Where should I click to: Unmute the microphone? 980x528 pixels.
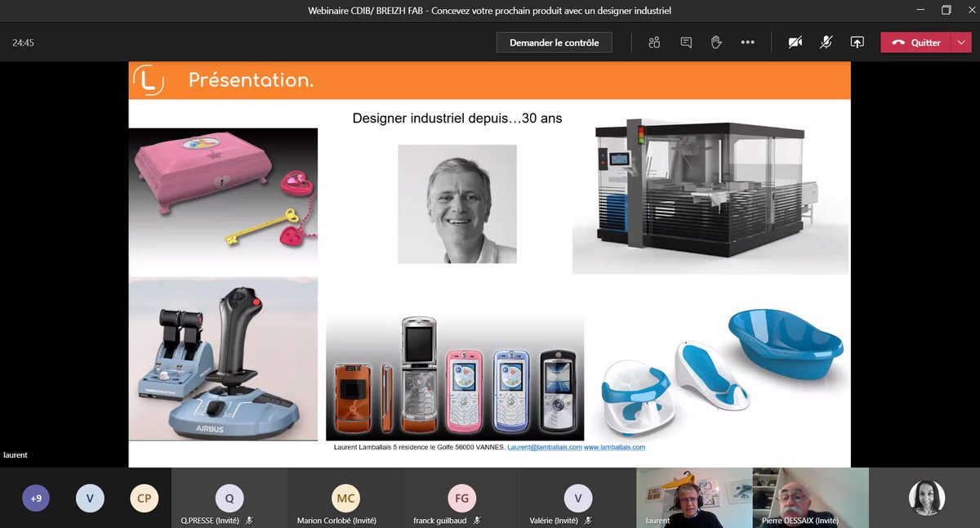(x=826, y=43)
